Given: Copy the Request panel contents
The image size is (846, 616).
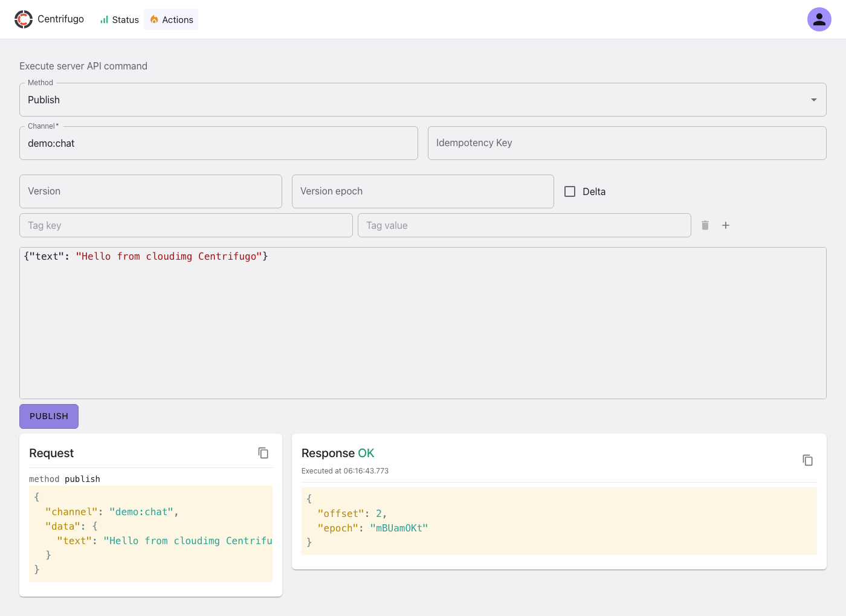Looking at the screenshot, I should click(263, 453).
